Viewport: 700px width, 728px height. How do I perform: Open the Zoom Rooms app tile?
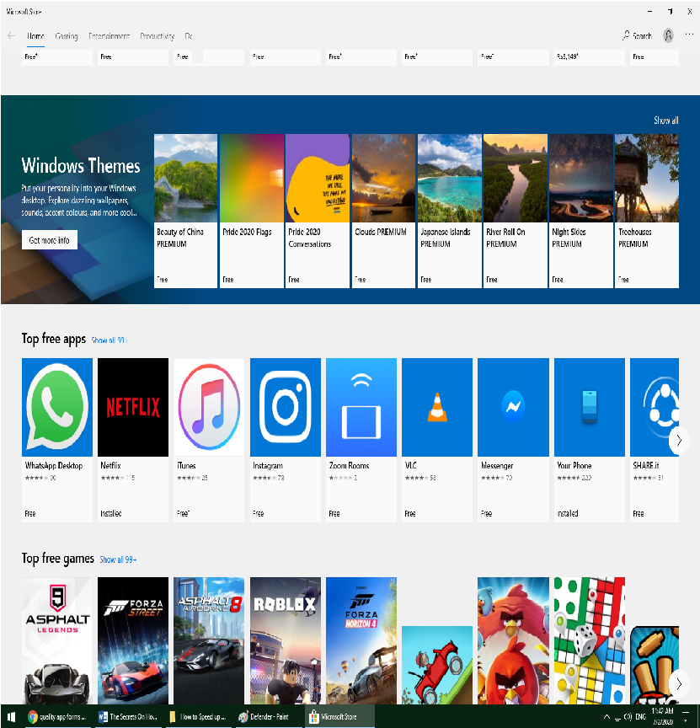tap(361, 440)
